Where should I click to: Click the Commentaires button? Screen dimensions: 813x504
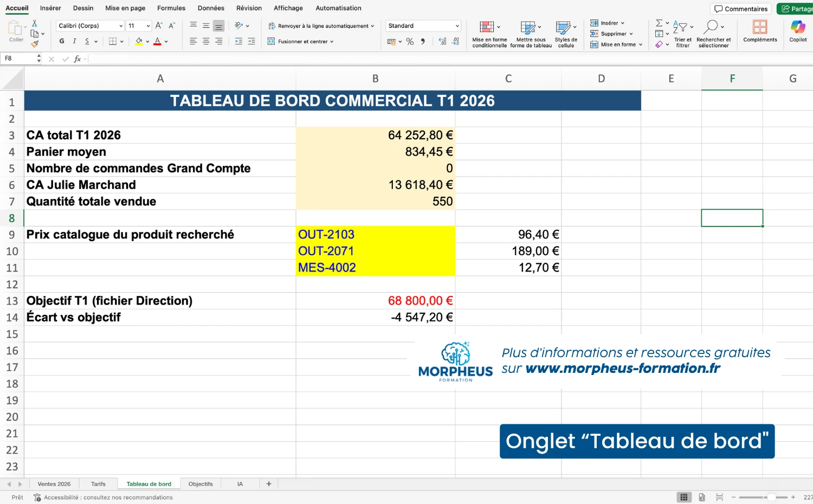pyautogui.click(x=741, y=9)
